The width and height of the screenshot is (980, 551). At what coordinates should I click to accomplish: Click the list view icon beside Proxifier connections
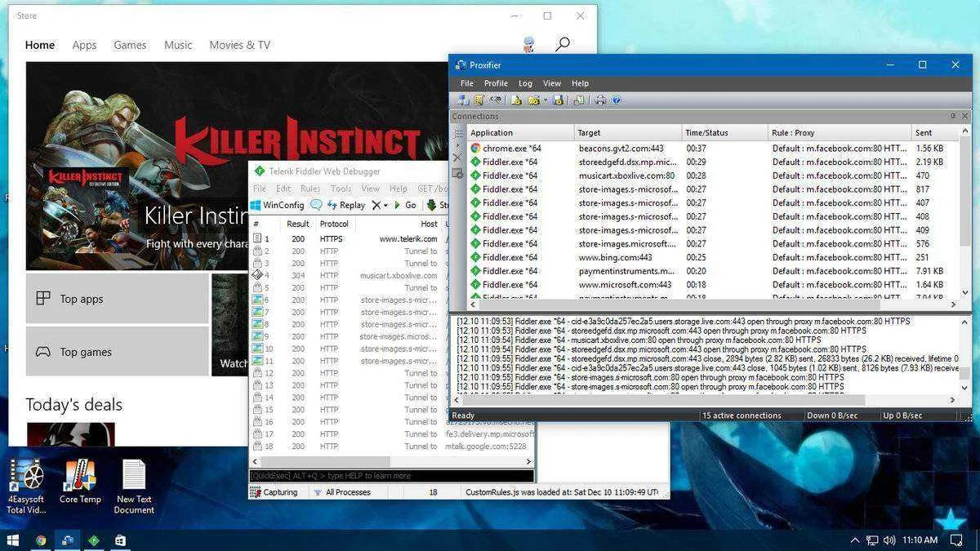457,133
